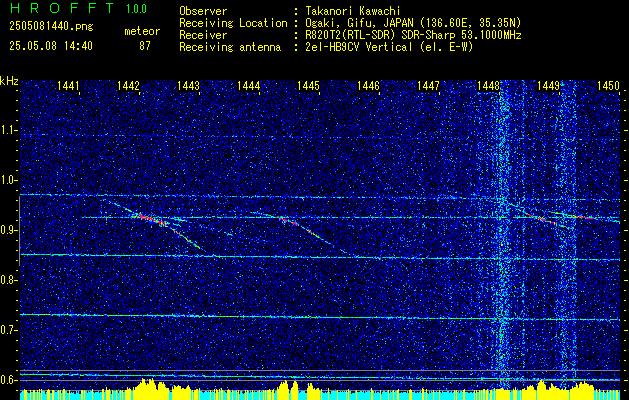
Task: Select the Ogaki, Gifu, JAPAN location text
Action: 411,23
